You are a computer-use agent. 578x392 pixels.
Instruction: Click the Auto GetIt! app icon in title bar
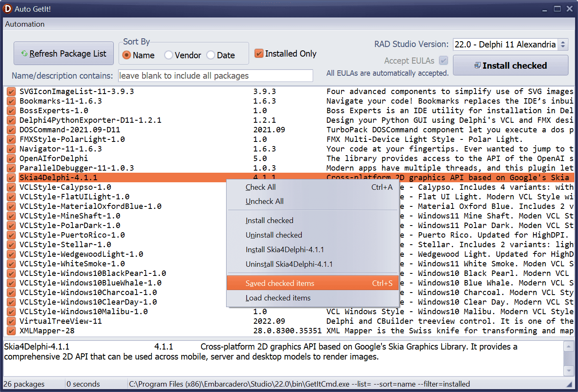7,9
